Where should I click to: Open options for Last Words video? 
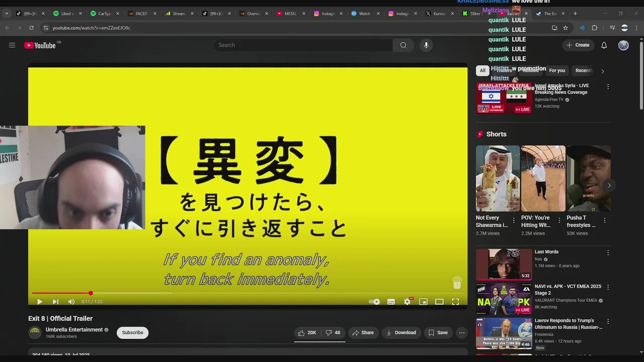[608, 253]
